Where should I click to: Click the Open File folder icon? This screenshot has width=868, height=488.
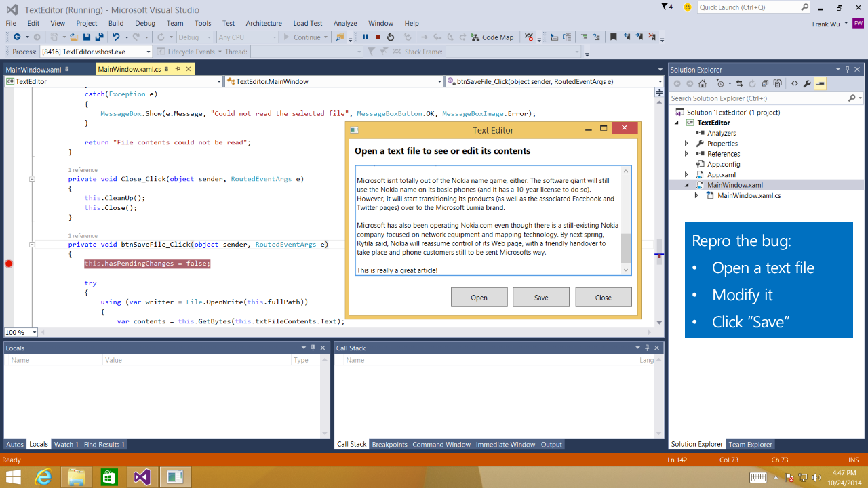coord(74,37)
